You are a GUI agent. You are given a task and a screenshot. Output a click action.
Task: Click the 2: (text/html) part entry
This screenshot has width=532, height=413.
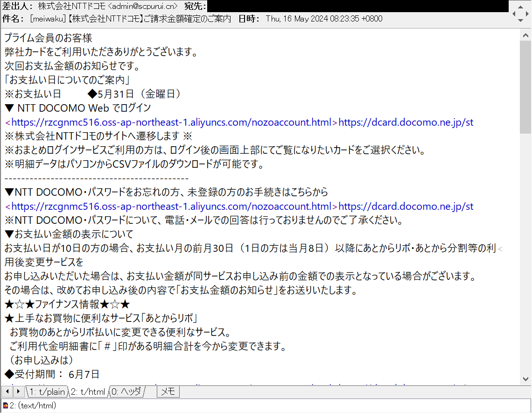coord(33,405)
